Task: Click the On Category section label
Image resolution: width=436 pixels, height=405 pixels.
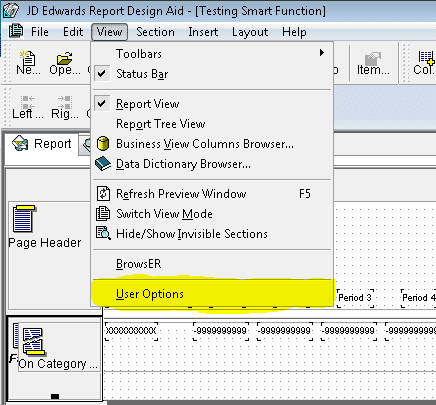Action: [x=58, y=363]
